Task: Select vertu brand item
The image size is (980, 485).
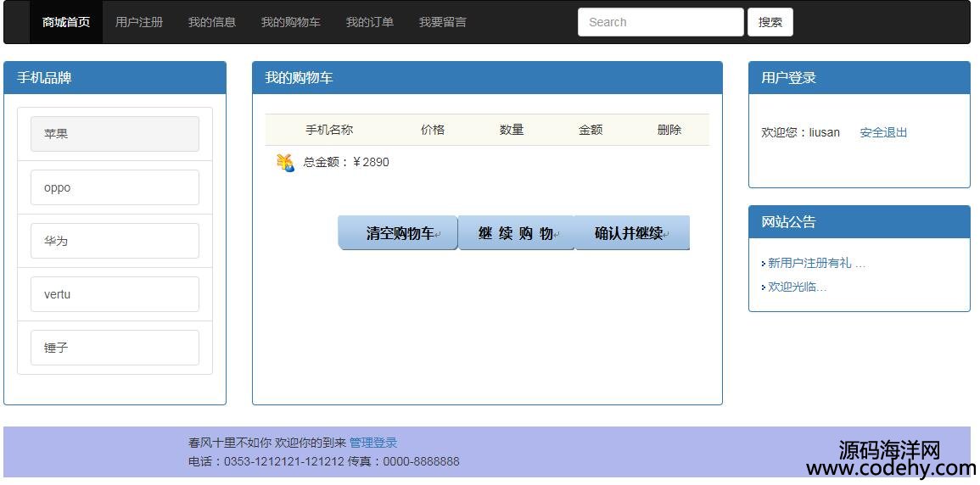Action: [115, 294]
